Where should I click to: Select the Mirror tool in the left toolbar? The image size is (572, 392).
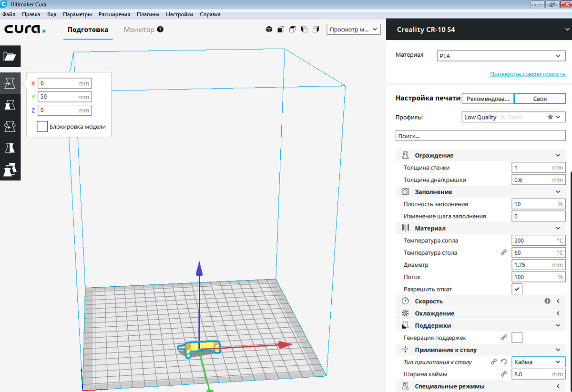click(x=10, y=148)
